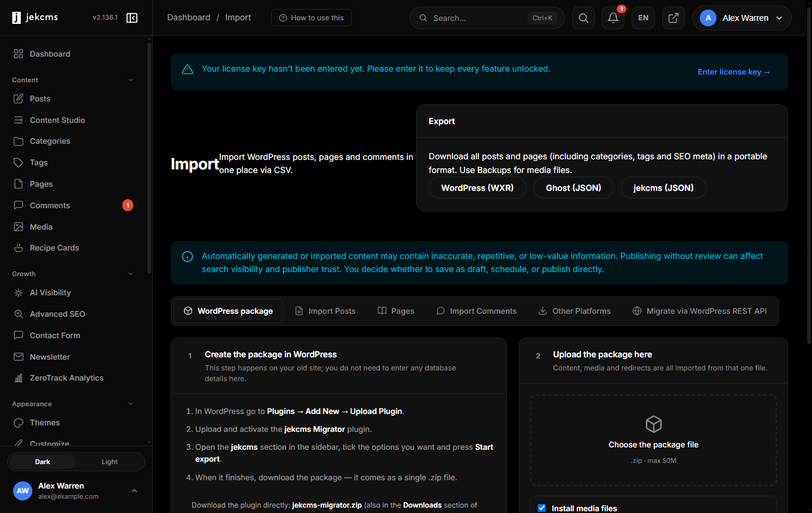The image size is (812, 513).
Task: Export as WordPress (WXR)
Action: 477,188
